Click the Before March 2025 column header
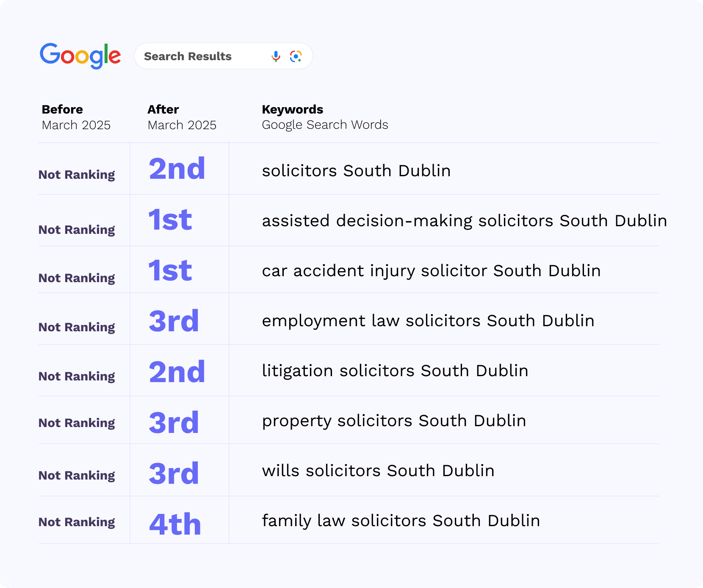703x588 pixels. tap(76, 117)
